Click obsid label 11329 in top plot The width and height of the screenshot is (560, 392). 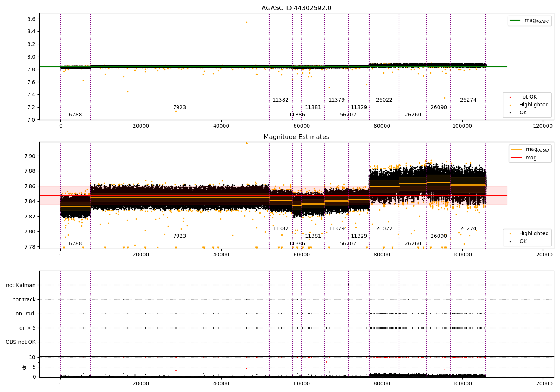pyautogui.click(x=359, y=107)
